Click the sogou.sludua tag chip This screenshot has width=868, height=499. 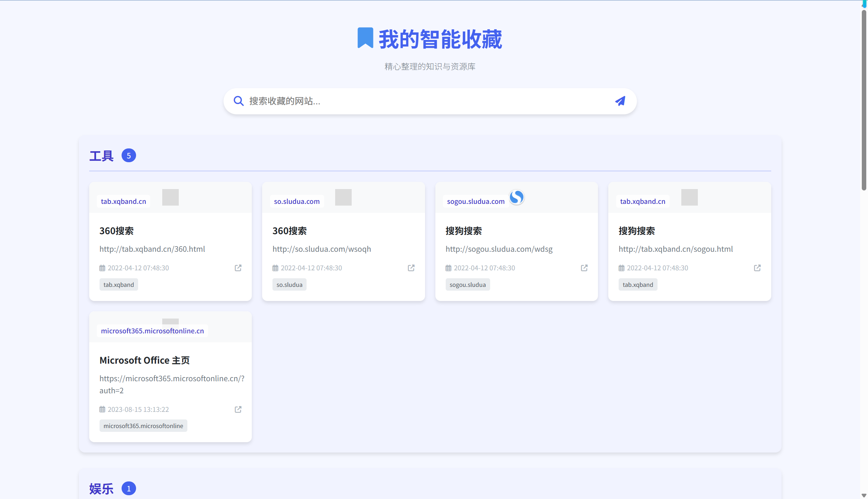tap(468, 285)
